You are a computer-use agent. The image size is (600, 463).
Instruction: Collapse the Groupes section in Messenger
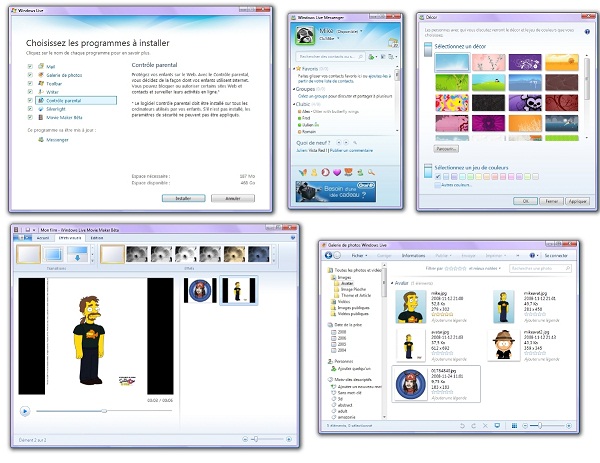click(295, 89)
